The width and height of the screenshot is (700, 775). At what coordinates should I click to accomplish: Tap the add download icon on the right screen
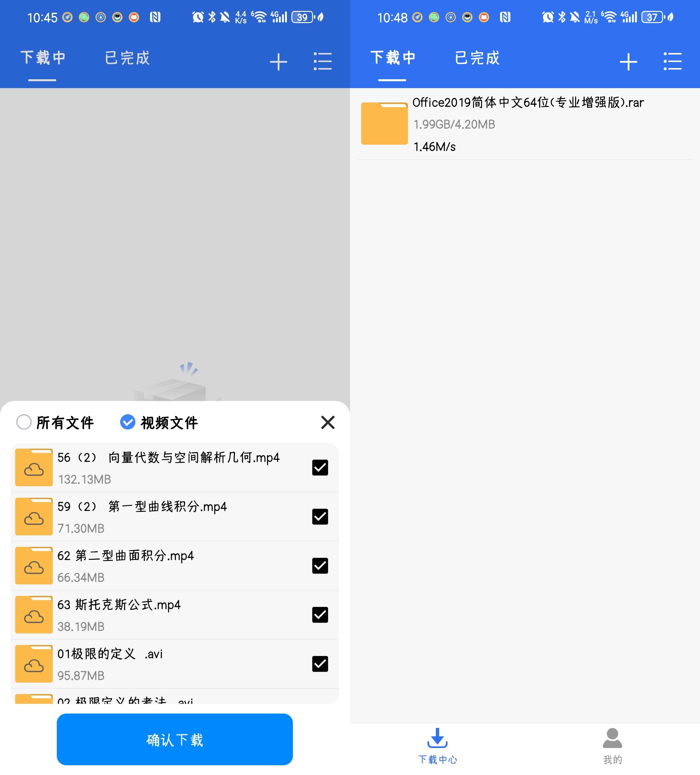(628, 61)
